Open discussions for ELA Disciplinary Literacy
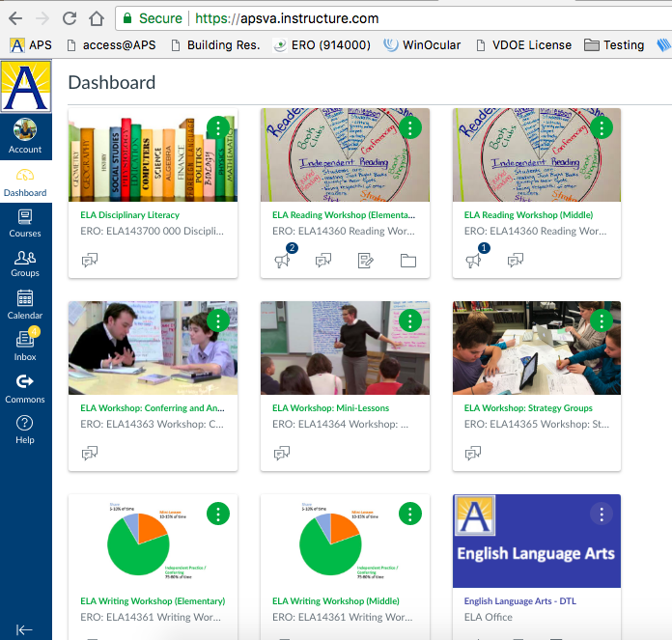This screenshot has width=672, height=640. coord(90,260)
